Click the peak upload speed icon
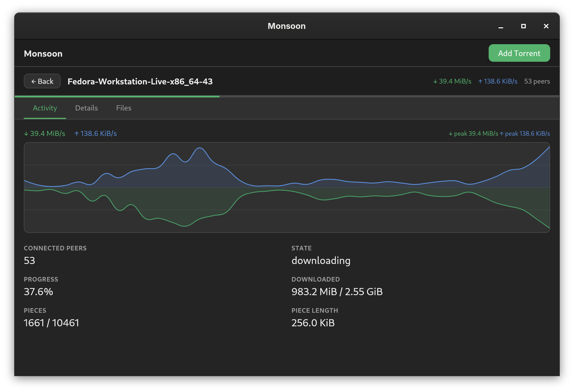Screen dimensions: 574x392 click(502, 133)
